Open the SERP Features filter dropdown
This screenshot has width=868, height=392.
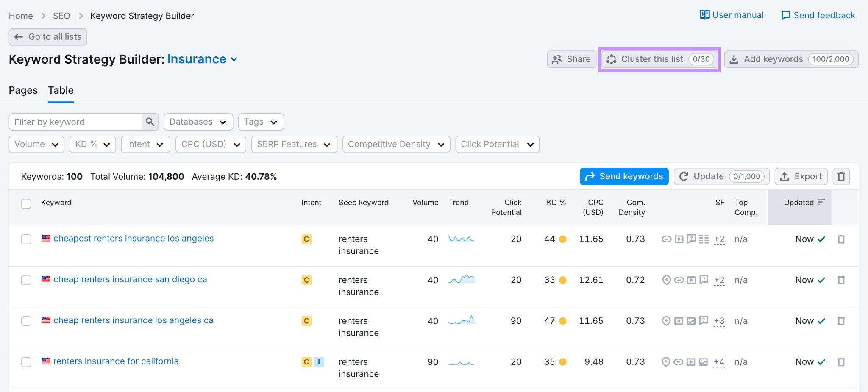click(x=294, y=145)
